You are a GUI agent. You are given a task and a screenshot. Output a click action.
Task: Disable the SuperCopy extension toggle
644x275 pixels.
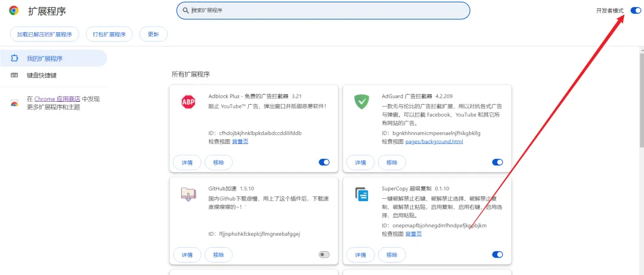(497, 255)
